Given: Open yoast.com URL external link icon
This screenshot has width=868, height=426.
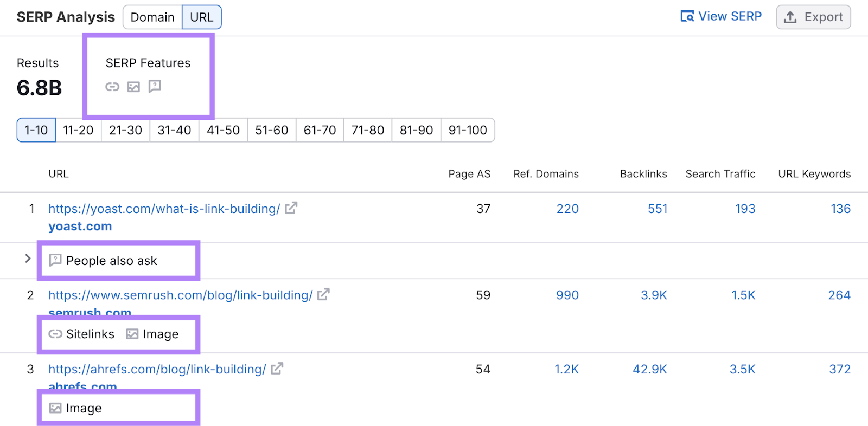Looking at the screenshot, I should [x=291, y=208].
